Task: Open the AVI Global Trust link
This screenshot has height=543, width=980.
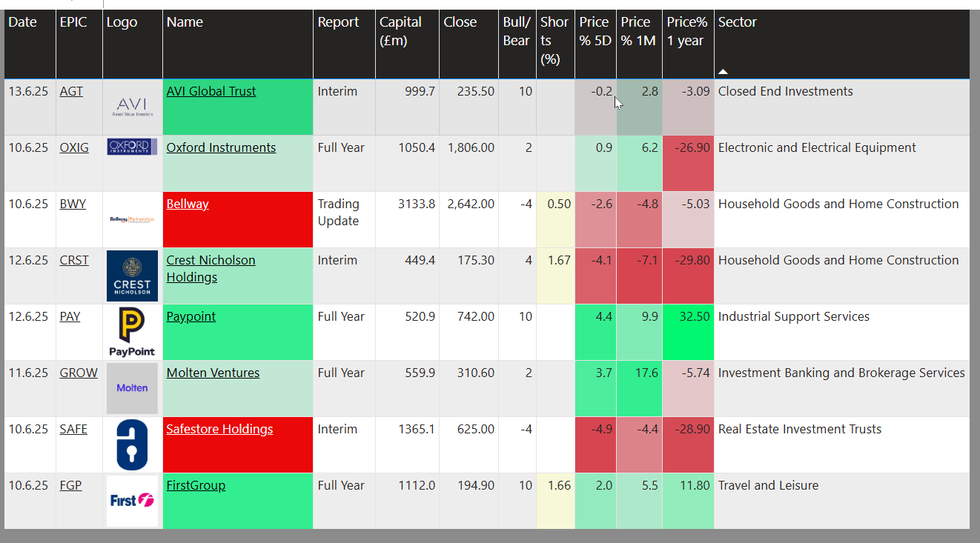Action: click(211, 91)
